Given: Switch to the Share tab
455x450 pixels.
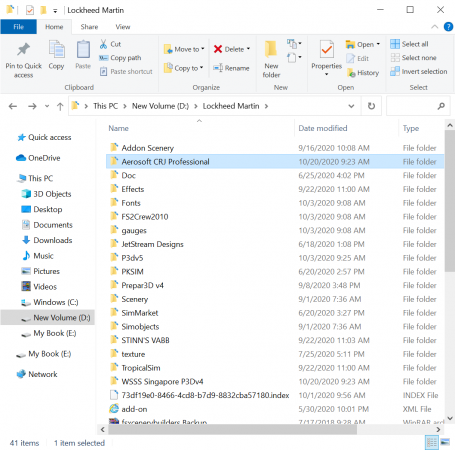Looking at the screenshot, I should (x=89, y=27).
